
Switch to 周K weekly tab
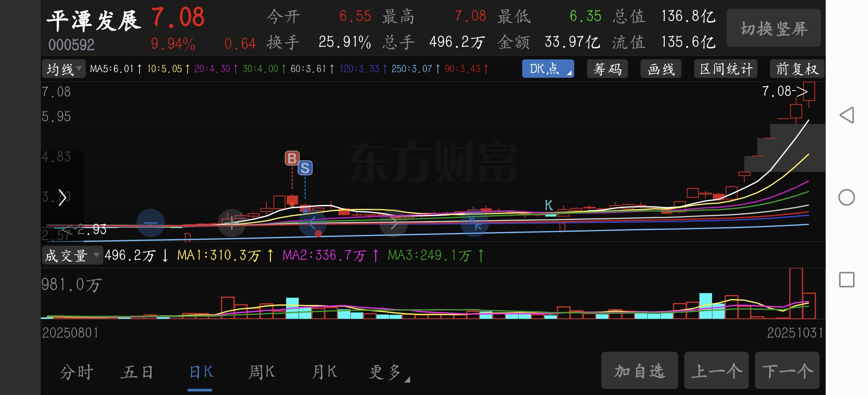[x=262, y=372]
